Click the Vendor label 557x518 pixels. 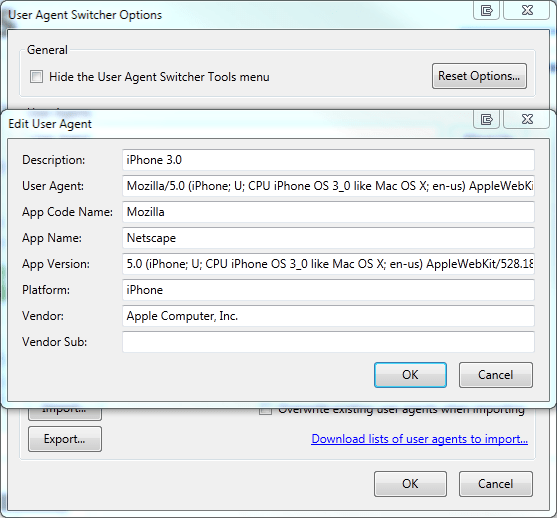43,316
